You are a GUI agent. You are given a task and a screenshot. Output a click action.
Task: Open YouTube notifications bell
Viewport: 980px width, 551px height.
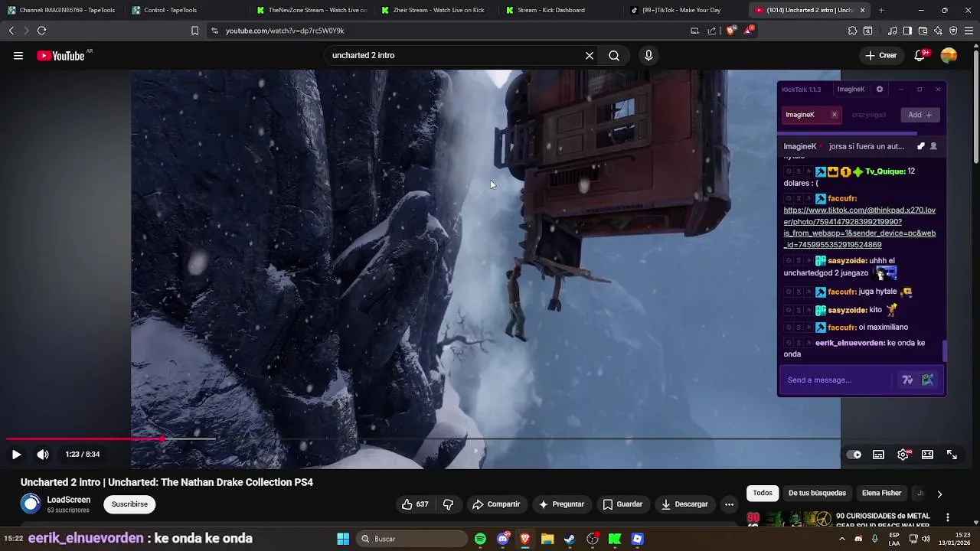[920, 56]
